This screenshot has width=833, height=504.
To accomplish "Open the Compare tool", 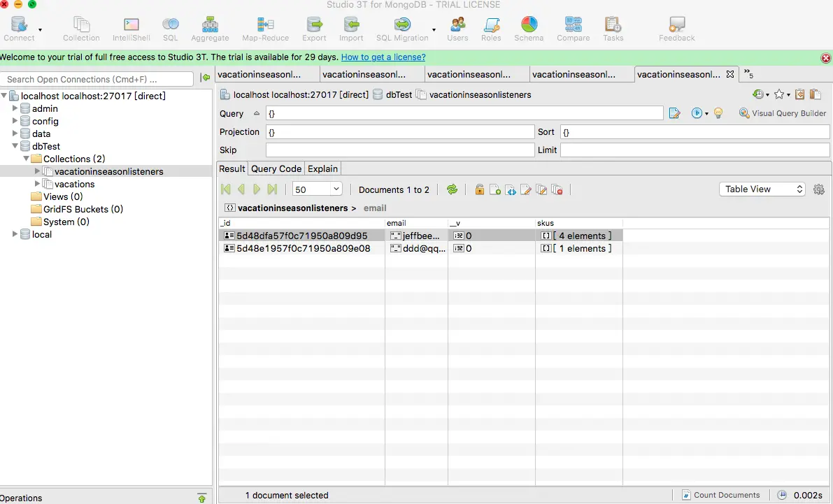I will [574, 29].
